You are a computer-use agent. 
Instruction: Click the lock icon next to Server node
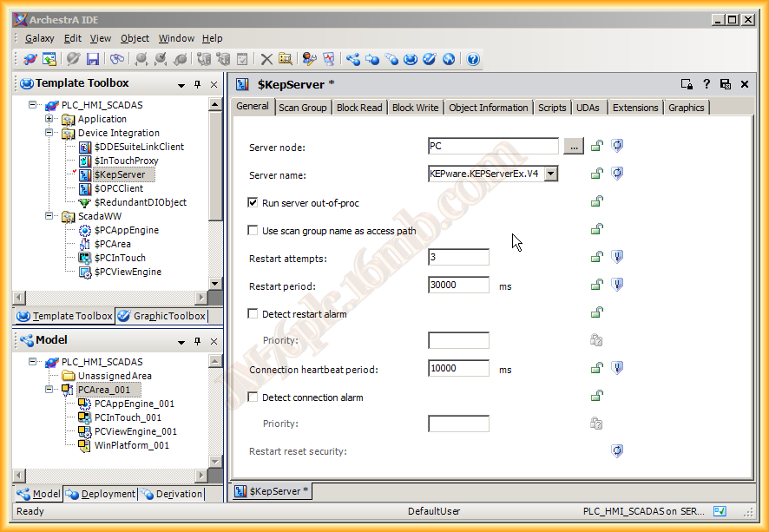pyautogui.click(x=597, y=146)
